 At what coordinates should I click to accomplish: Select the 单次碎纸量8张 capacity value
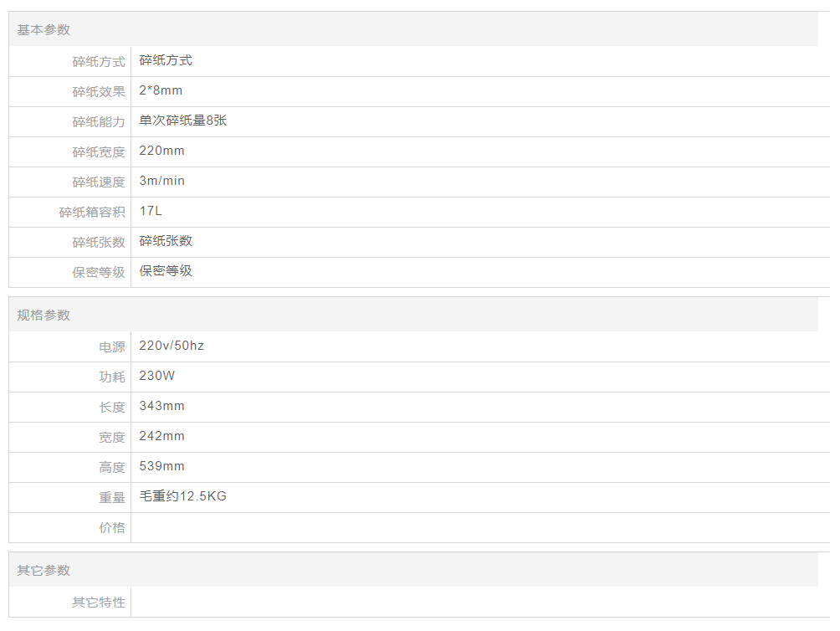pyautogui.click(x=183, y=121)
